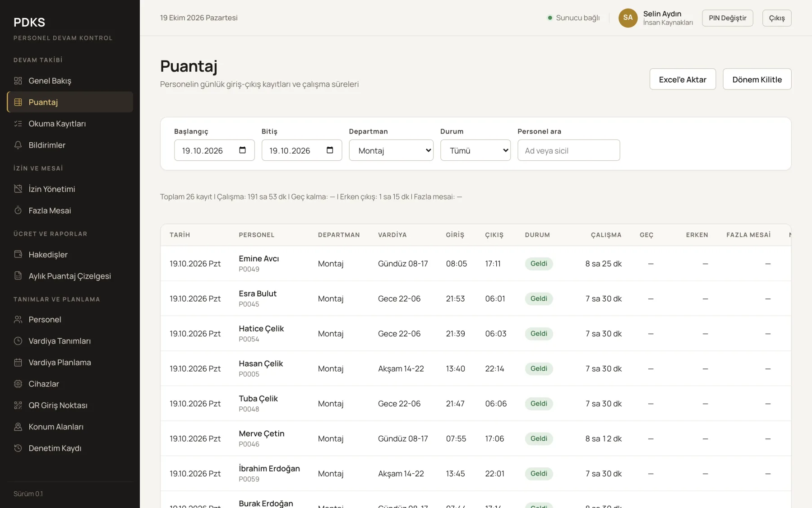Open QR Giriş Noktası QR icon
Screen dimensions: 812x508
(x=18, y=405)
